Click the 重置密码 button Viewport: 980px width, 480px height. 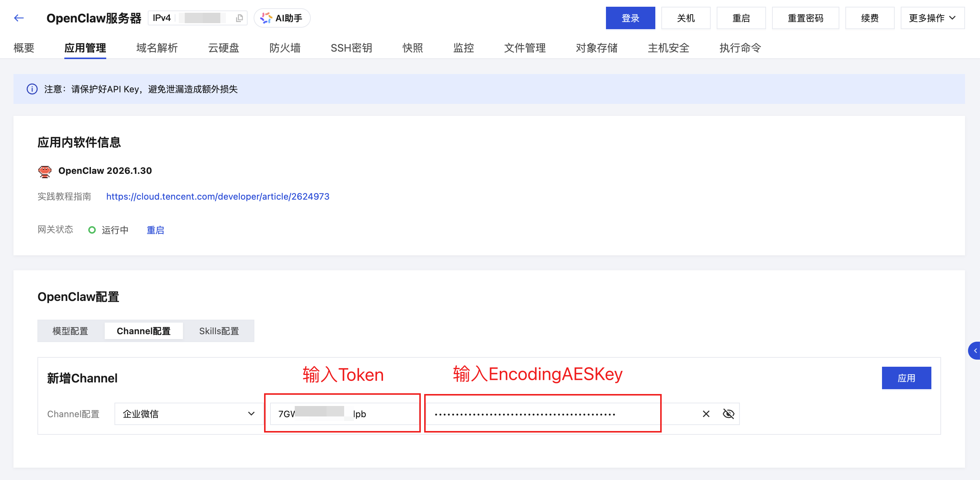[805, 18]
